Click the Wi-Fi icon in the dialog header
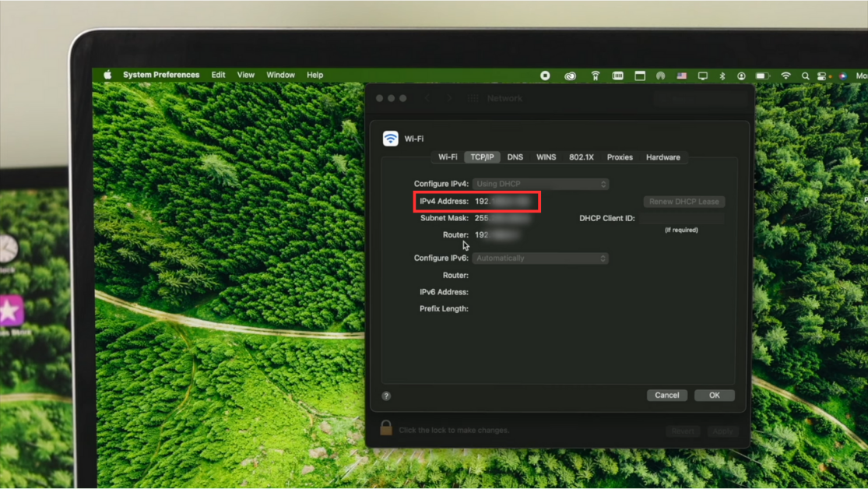The image size is (868, 489). 390,139
